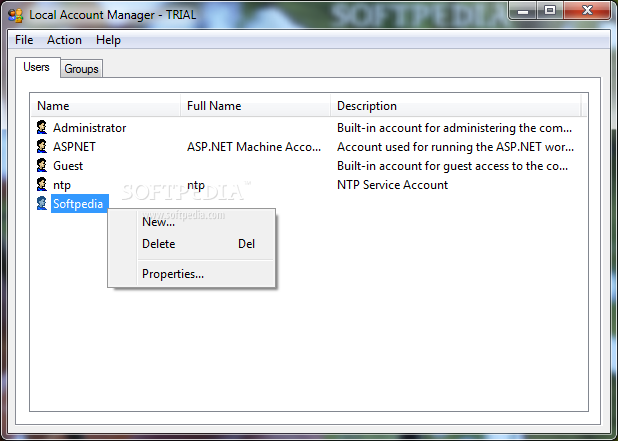Click the Softpedia user icon
Screen dimensions: 618x441
pyautogui.click(x=42, y=203)
